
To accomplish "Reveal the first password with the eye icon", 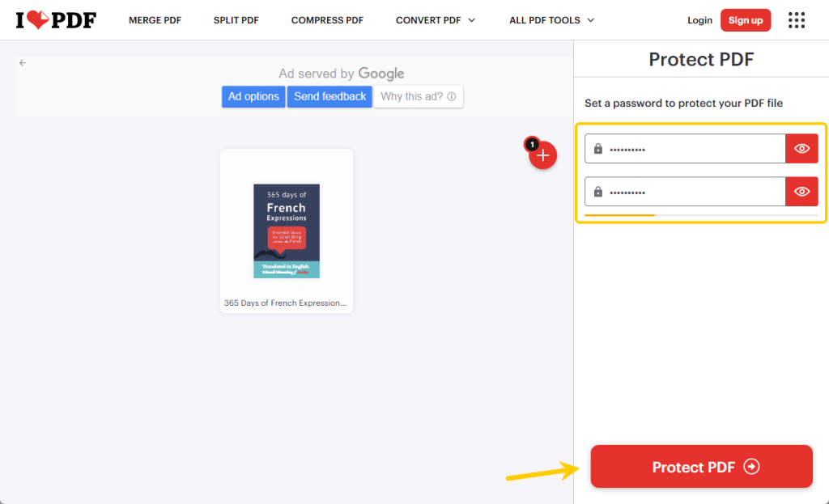I will [x=801, y=148].
